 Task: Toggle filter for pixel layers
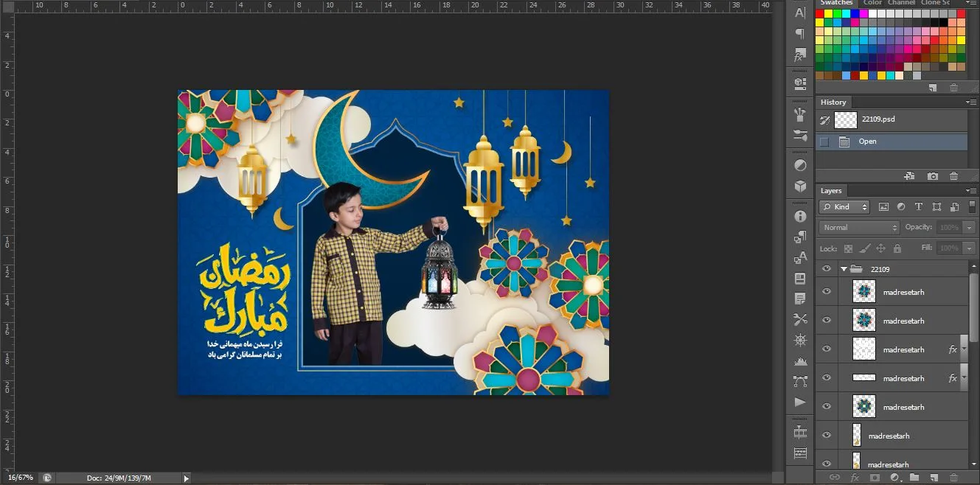[x=883, y=207]
